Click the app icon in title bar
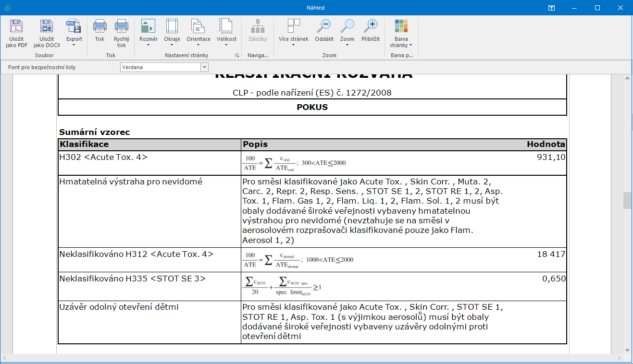 point(7,8)
